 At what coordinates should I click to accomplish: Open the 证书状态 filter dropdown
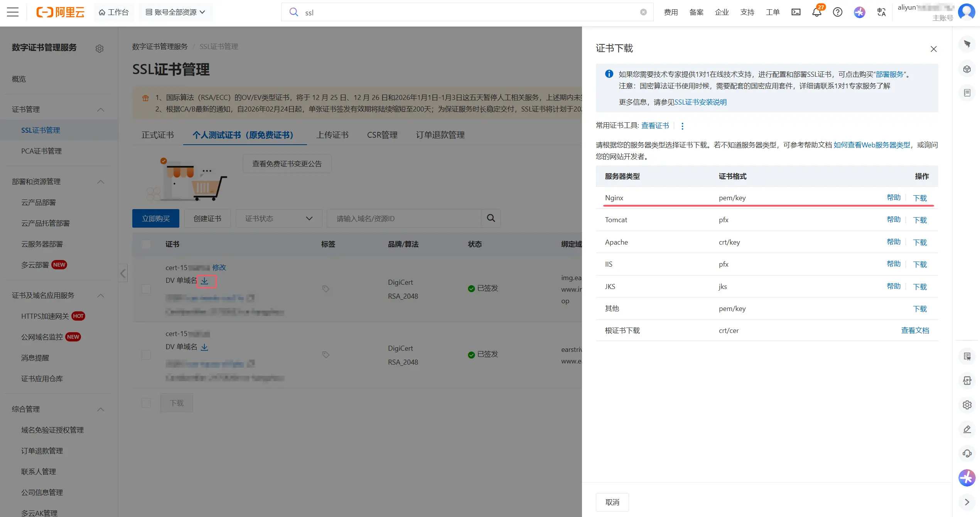click(278, 218)
